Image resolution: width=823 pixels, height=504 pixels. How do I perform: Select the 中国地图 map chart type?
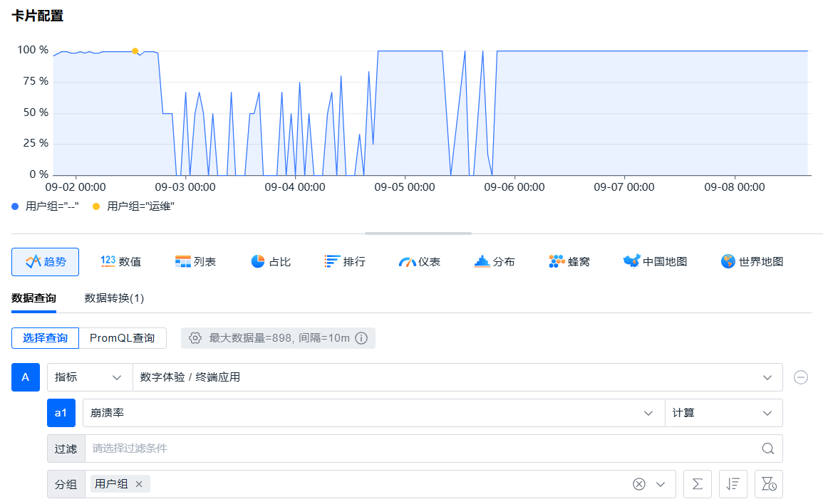(x=655, y=261)
